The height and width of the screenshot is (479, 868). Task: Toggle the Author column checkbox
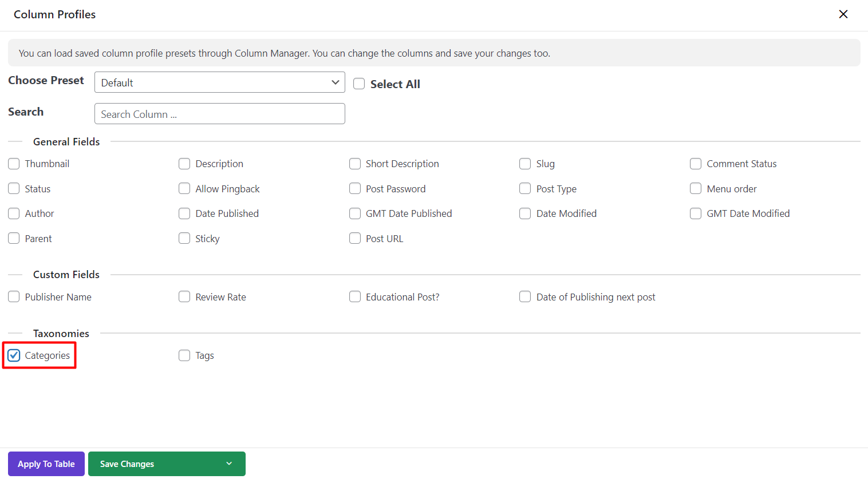tap(14, 213)
